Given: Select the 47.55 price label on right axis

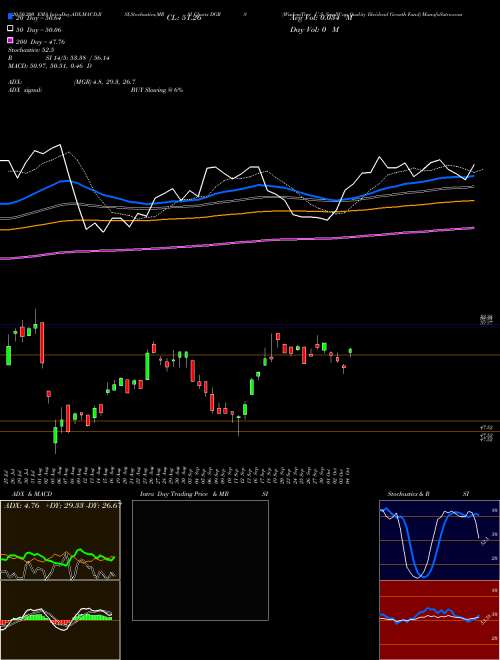Looking at the screenshot, I should [487, 427].
